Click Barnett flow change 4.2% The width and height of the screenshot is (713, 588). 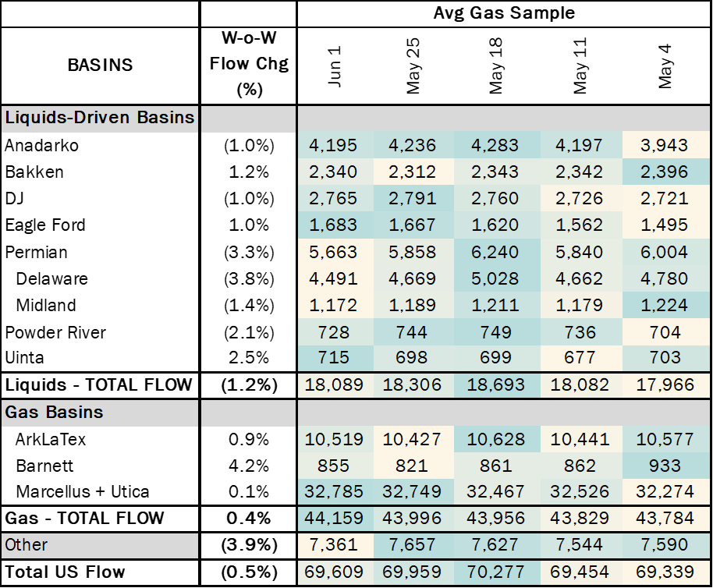click(x=249, y=466)
